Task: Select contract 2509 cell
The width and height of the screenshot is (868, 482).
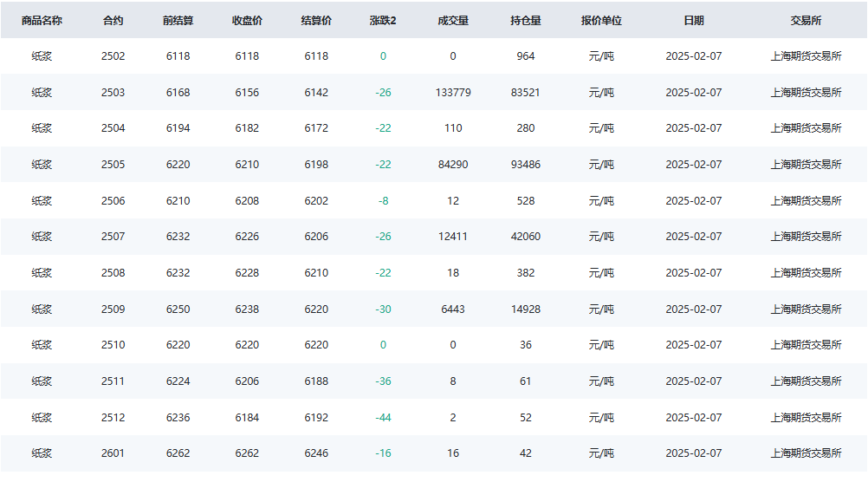Action: click(x=113, y=309)
